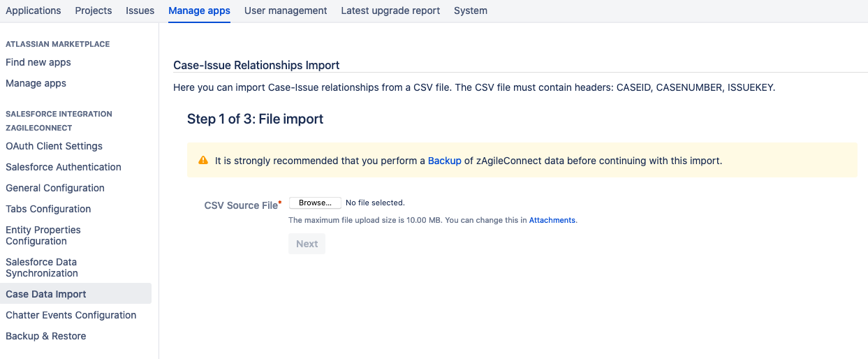The height and width of the screenshot is (359, 868).
Task: Open the Issues admin tab
Action: (x=140, y=10)
